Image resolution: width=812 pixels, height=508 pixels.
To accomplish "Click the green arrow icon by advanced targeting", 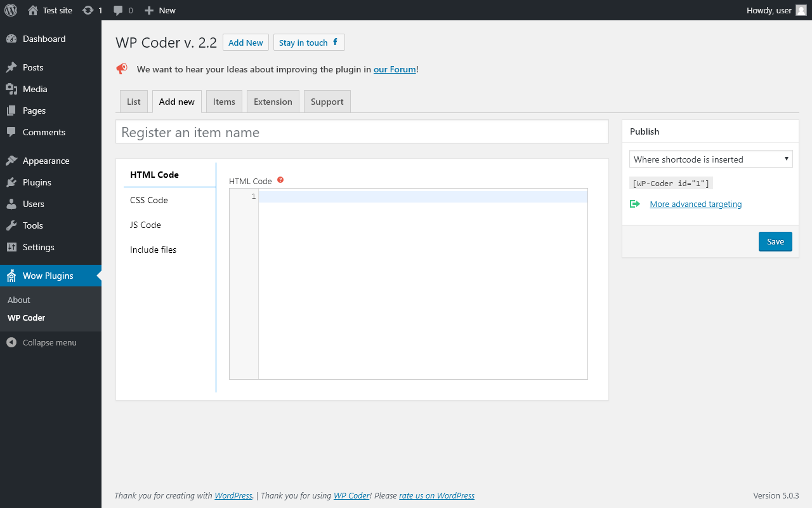I will coord(634,204).
